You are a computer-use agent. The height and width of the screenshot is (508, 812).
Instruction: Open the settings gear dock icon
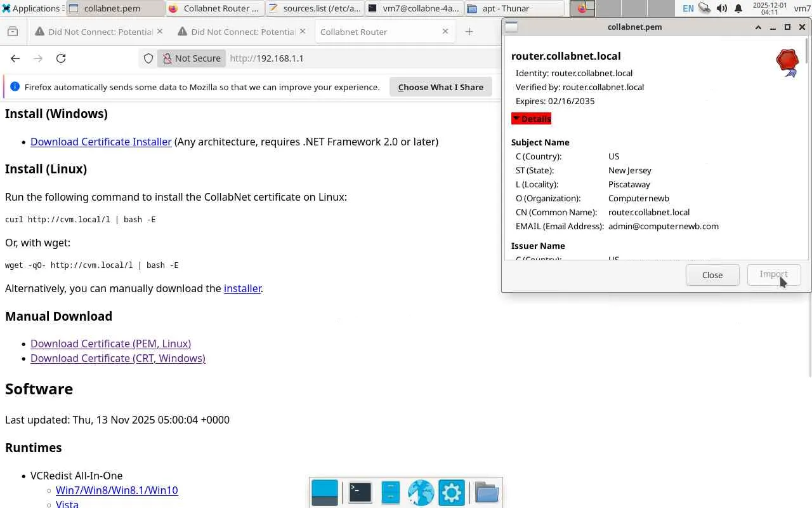[452, 493]
